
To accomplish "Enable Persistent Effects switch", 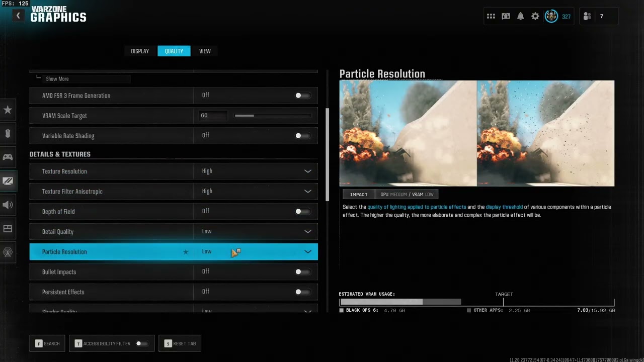I will [302, 292].
